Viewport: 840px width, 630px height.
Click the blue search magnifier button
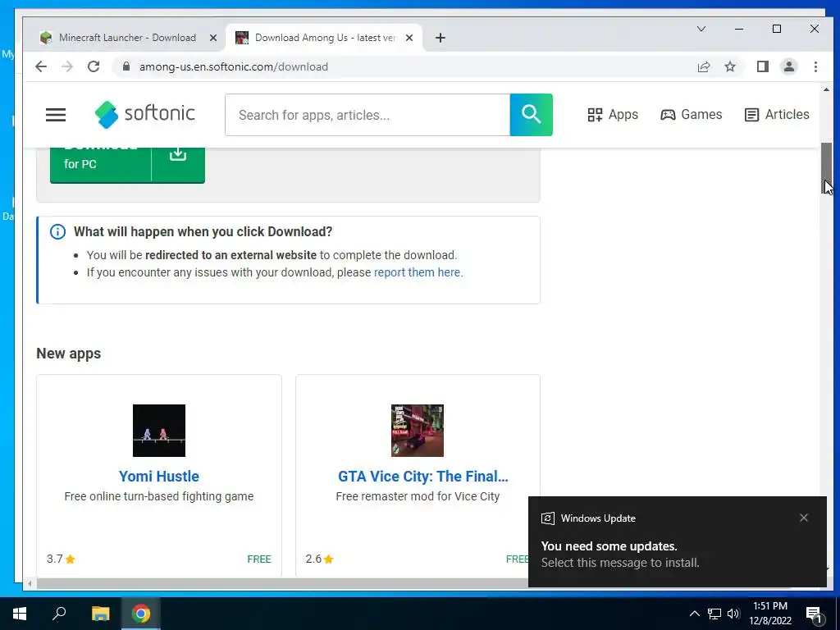(531, 115)
